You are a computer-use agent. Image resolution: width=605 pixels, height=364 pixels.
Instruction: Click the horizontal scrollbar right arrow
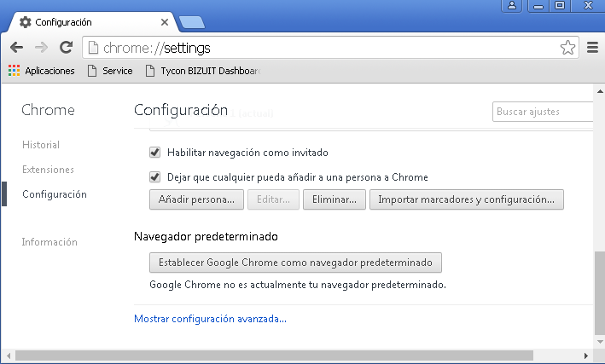click(585, 355)
